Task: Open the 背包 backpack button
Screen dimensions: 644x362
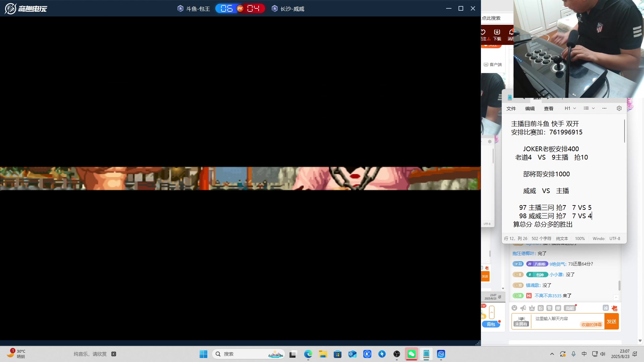Action: (x=491, y=324)
